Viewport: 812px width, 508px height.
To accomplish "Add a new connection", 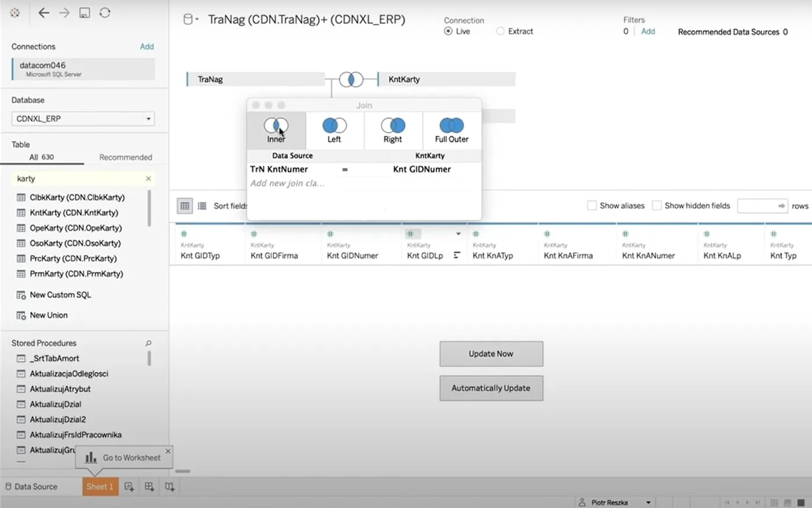I will click(x=147, y=46).
